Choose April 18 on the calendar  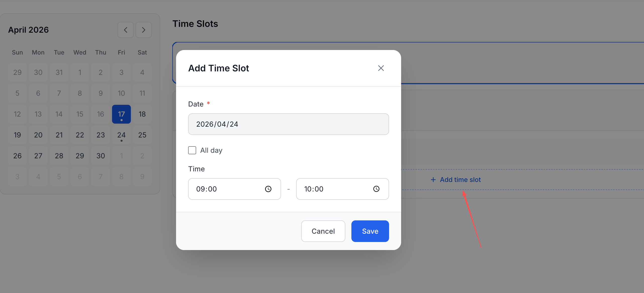pos(142,114)
